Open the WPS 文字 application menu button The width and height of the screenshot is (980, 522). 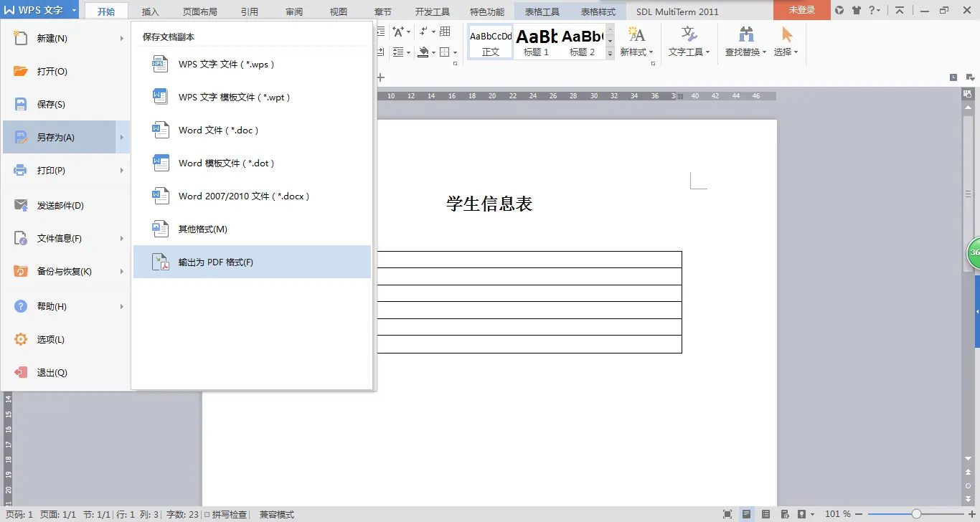[40, 11]
